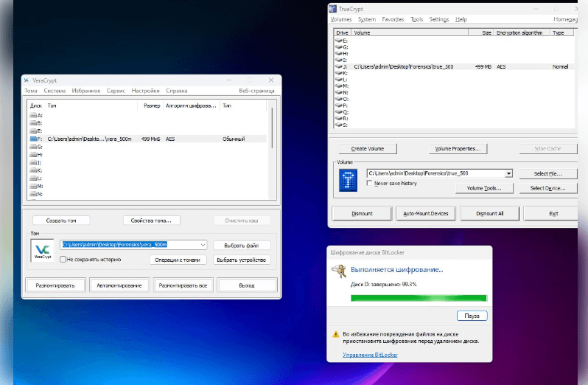Click 'Размонтировать' button in VeraCrypt
This screenshot has height=385, width=588.
[55, 285]
